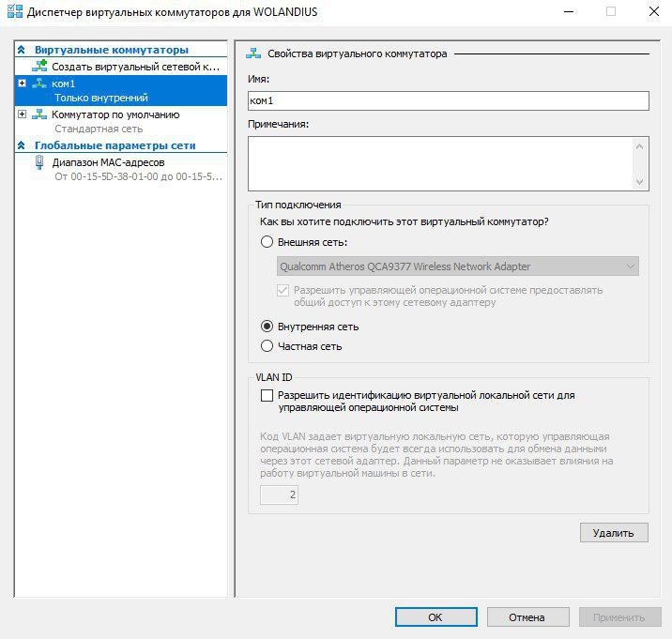Screen dimensions: 672x639
Task: Click the MAC range От 00-15-5D-38-01-00 text
Action: coord(138,176)
